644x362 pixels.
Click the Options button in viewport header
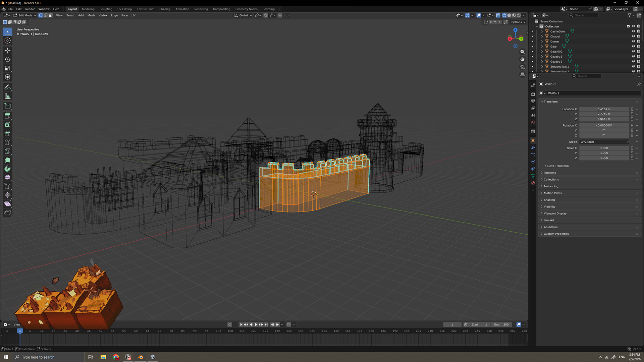tap(518, 22)
